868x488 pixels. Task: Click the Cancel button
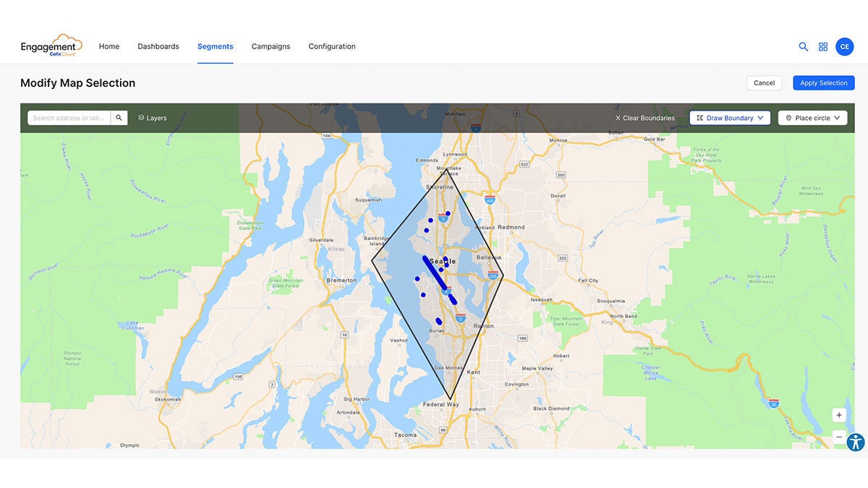(764, 82)
